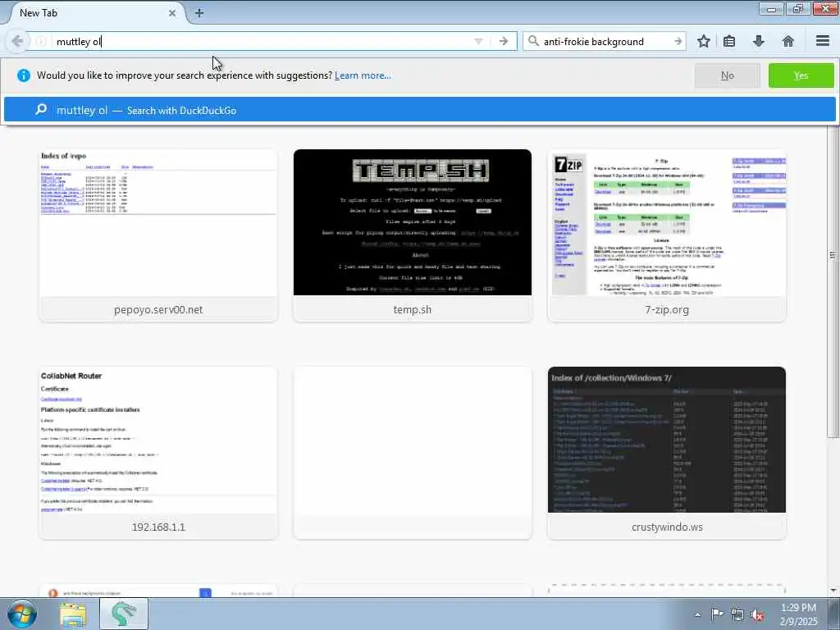Open the temp.sh tile
The width and height of the screenshot is (840, 630).
tap(413, 235)
